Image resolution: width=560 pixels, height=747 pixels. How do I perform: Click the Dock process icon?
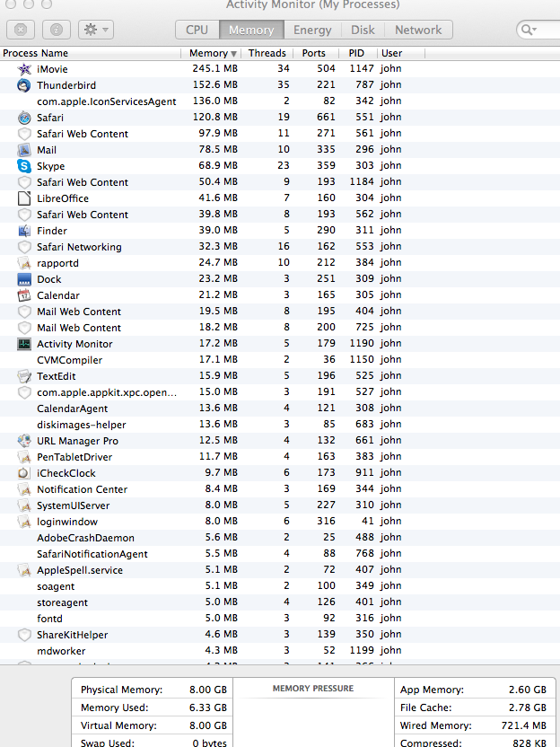pyautogui.click(x=24, y=279)
